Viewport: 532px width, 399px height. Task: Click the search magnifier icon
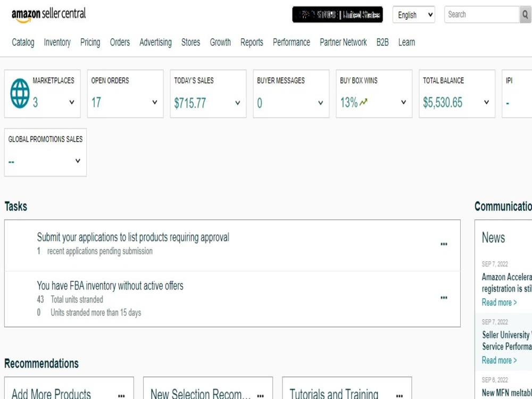tap(525, 14)
